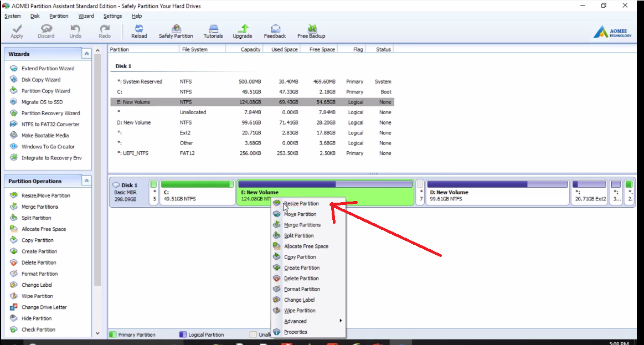Choose Make Bootable Media
Viewport: 644px width, 345px height.
(45, 135)
